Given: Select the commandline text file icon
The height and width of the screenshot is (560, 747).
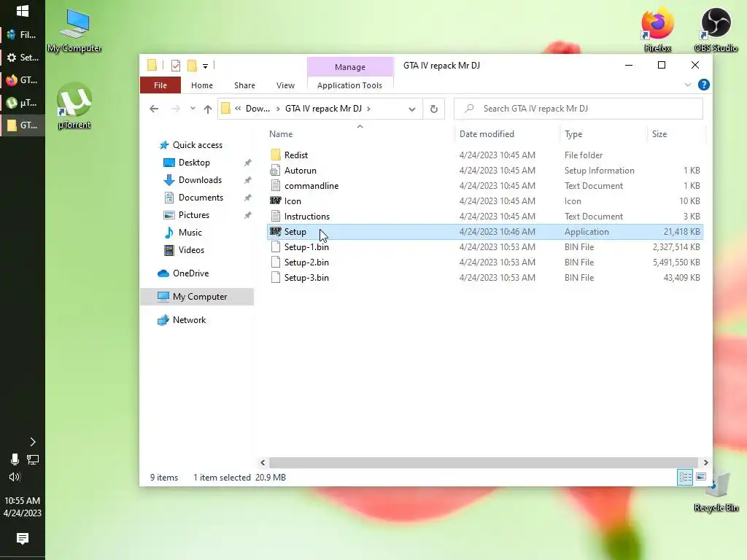Looking at the screenshot, I should coord(275,185).
